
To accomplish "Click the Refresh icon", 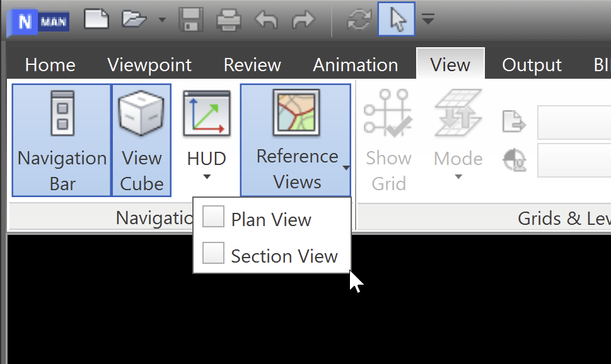I will pos(358,19).
